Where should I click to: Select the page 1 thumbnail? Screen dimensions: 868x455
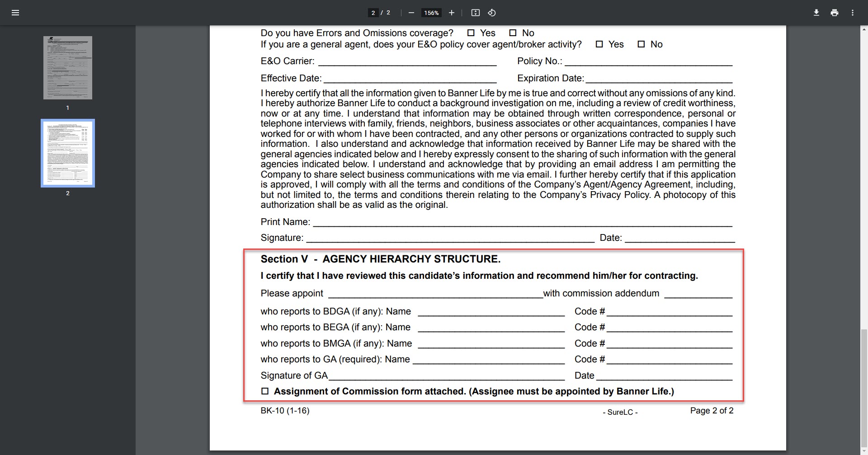tap(68, 68)
